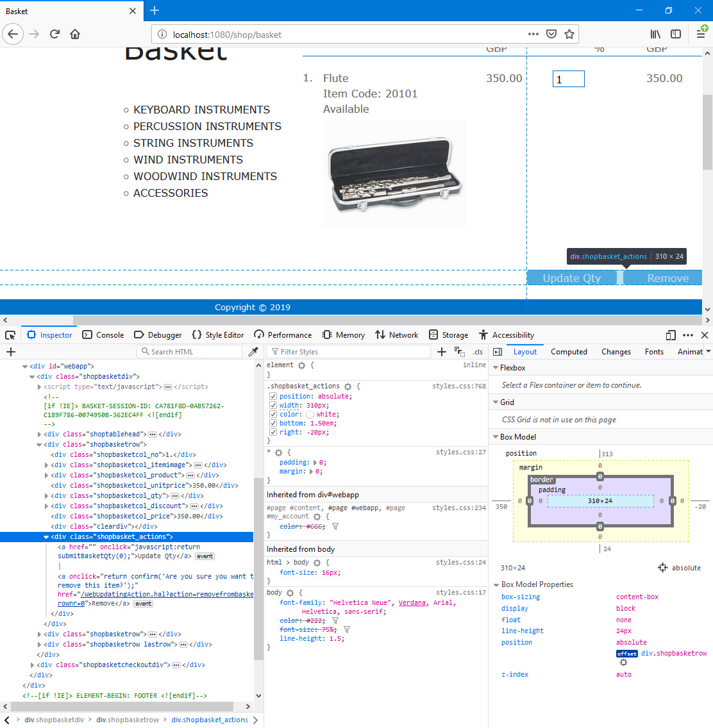Save page to Pocket
The height and width of the screenshot is (728, 713).
551,34
